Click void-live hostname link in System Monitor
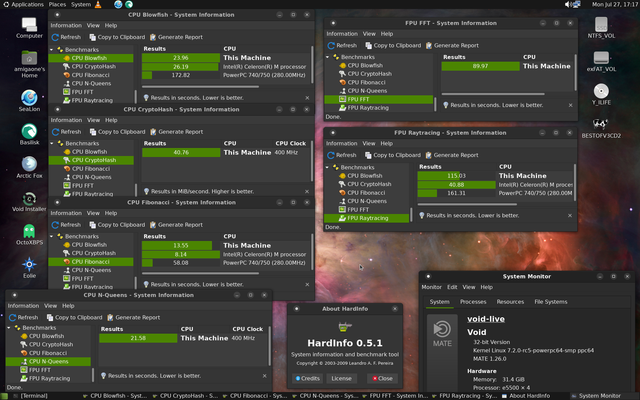Image resolution: width=640 pixels, height=400 pixels. tap(486, 319)
